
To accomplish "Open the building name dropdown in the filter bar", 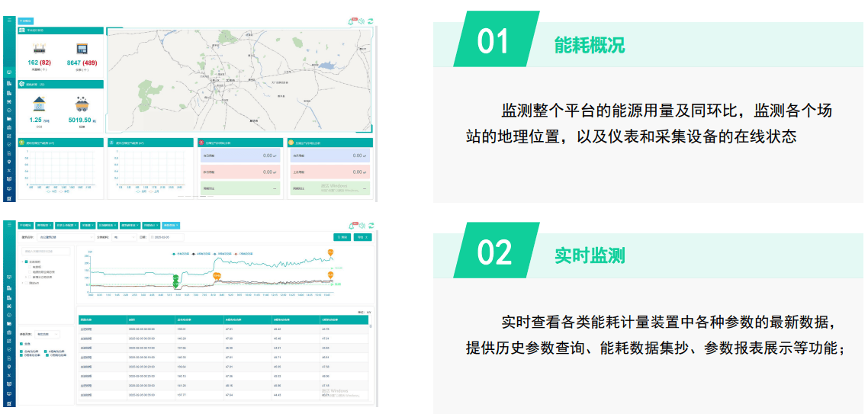I will (x=66, y=237).
